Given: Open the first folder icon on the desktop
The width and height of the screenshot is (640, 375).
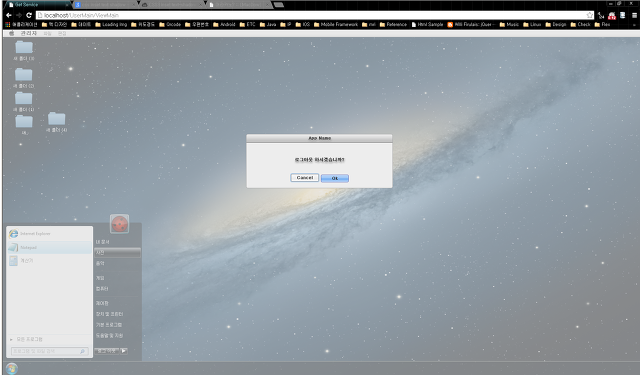Looking at the screenshot, I should pyautogui.click(x=24, y=47).
